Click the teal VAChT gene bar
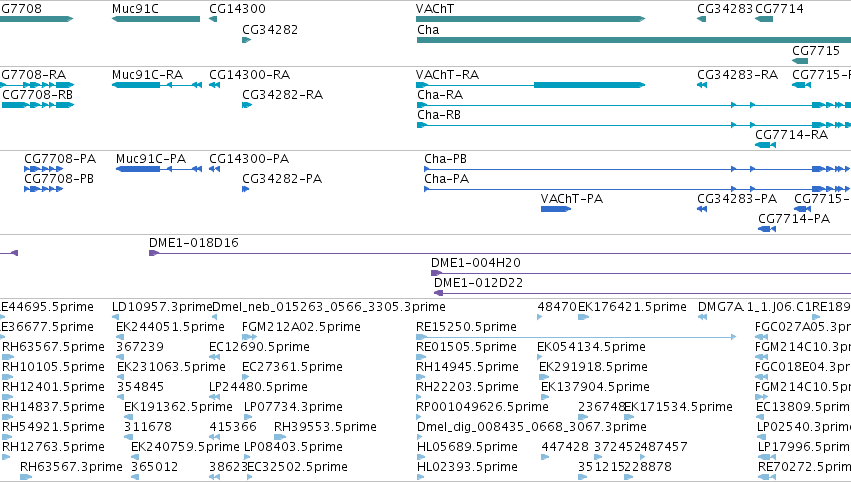Screen dimensions: 851x482 (530, 19)
